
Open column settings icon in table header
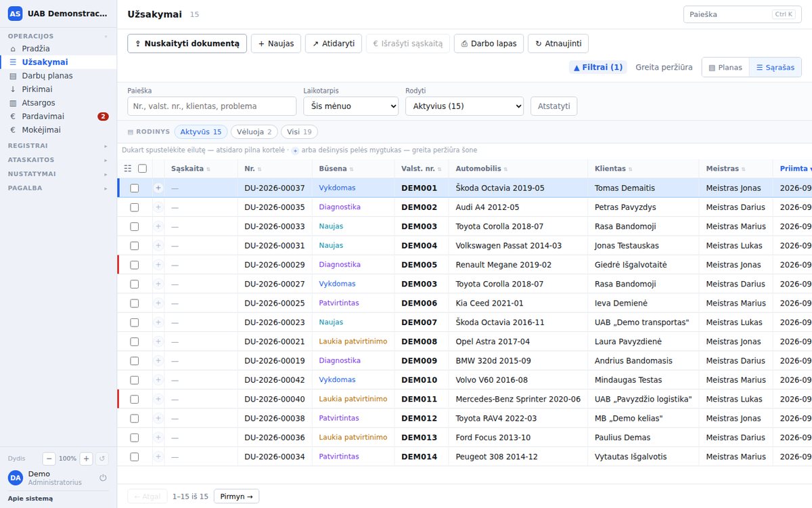(x=128, y=169)
